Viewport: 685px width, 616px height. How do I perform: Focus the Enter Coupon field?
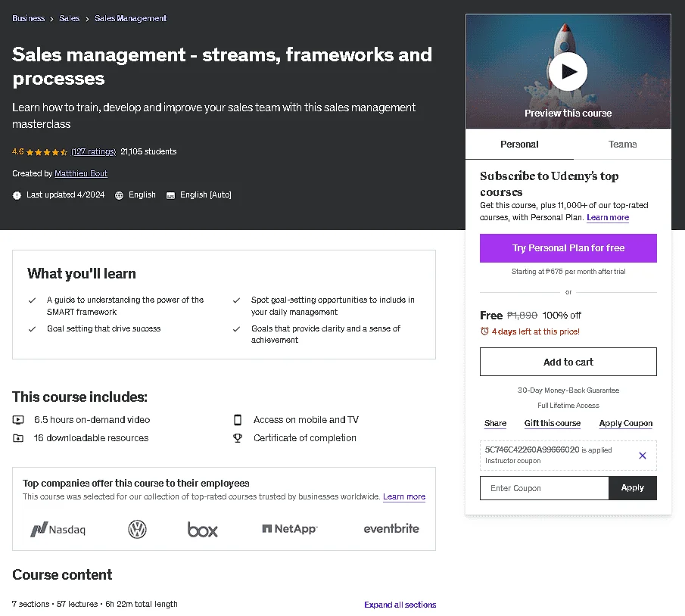[x=544, y=488]
